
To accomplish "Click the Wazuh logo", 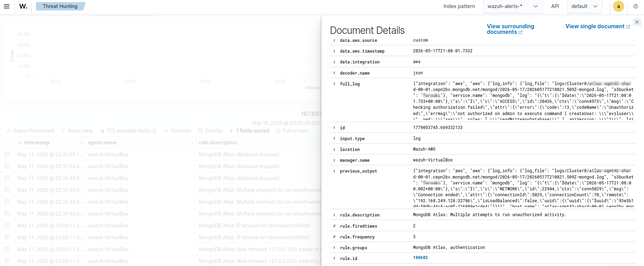I will (x=23, y=6).
